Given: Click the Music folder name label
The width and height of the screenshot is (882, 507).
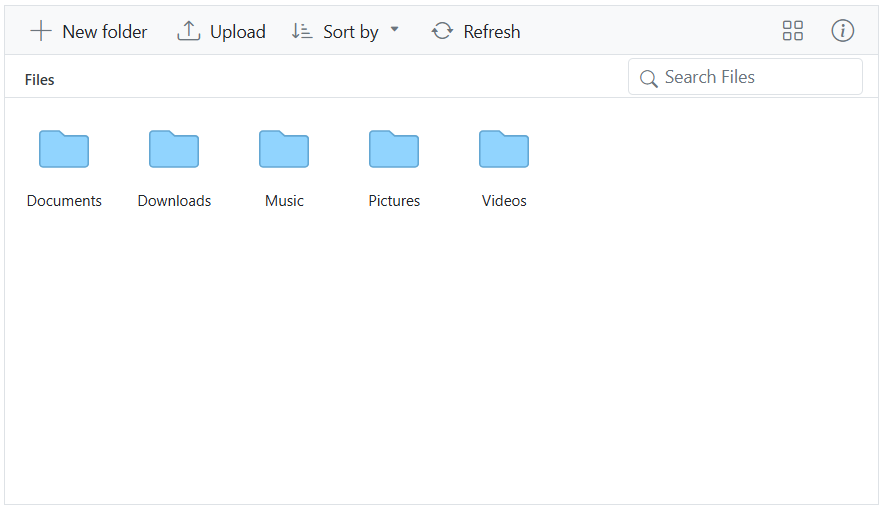Looking at the screenshot, I should click(284, 201).
